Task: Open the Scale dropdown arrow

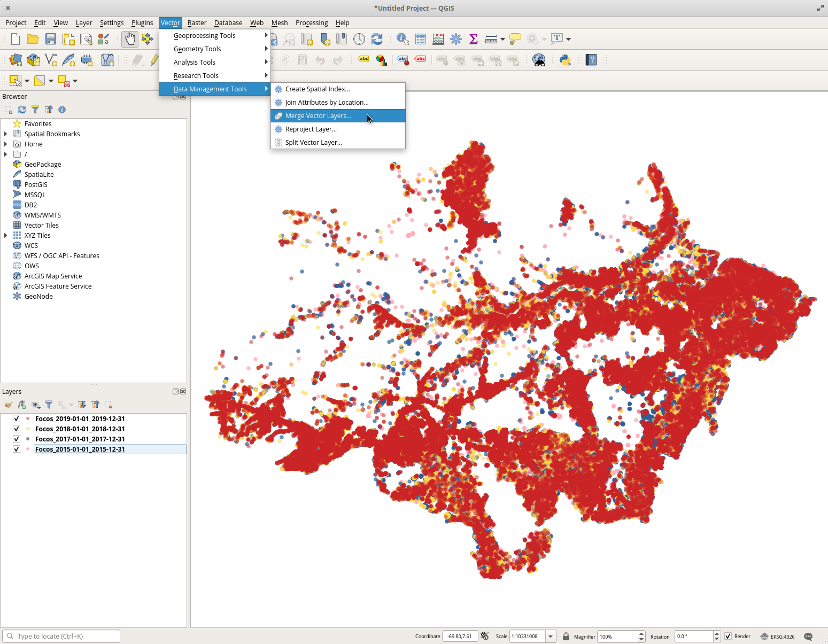Action: (551, 637)
